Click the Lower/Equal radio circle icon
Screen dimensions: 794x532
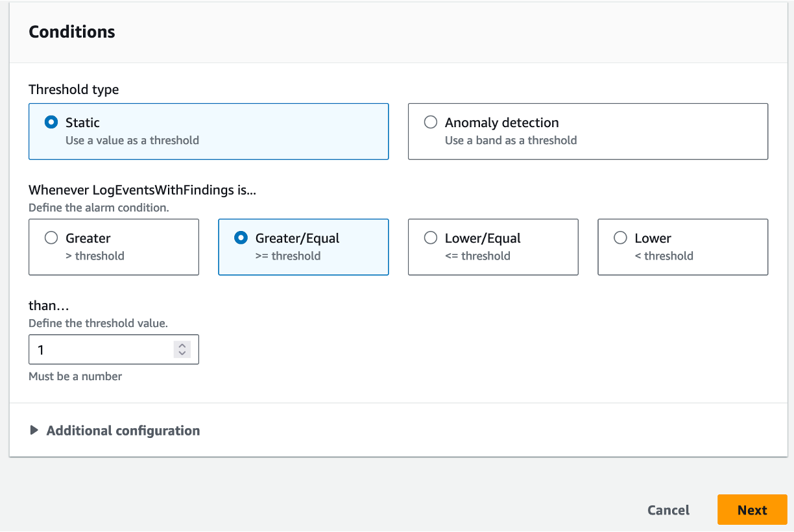430,237
